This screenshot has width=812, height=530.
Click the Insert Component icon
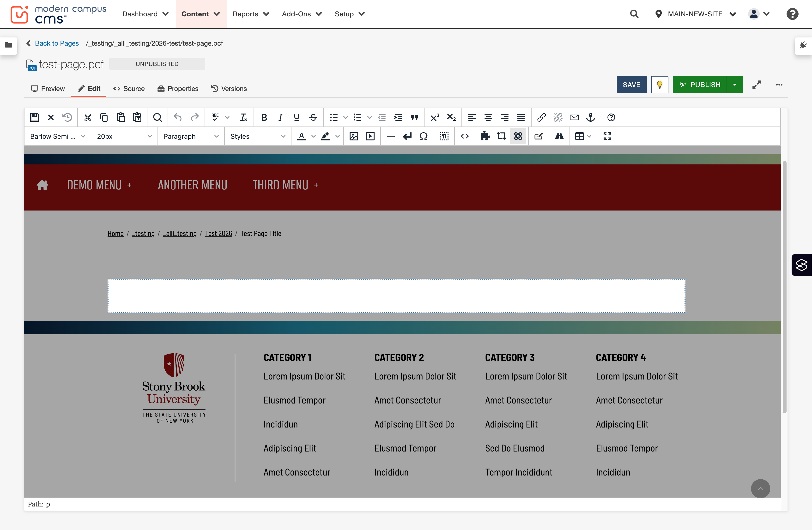coord(518,136)
